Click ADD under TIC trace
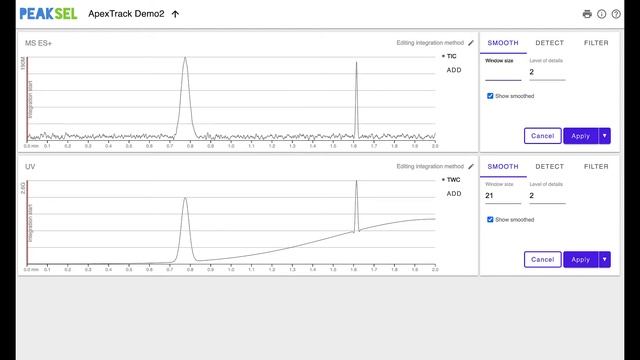This screenshot has height=360, width=640. [x=454, y=70]
